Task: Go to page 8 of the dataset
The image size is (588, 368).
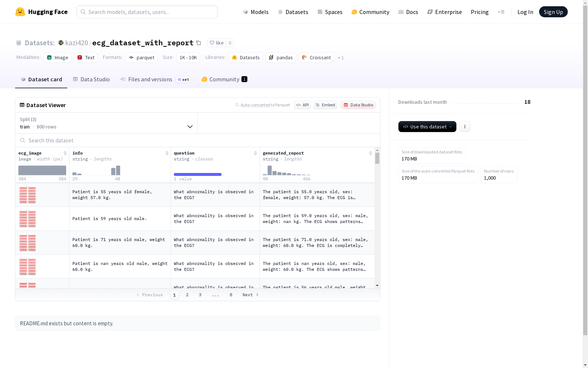Action: [231, 295]
